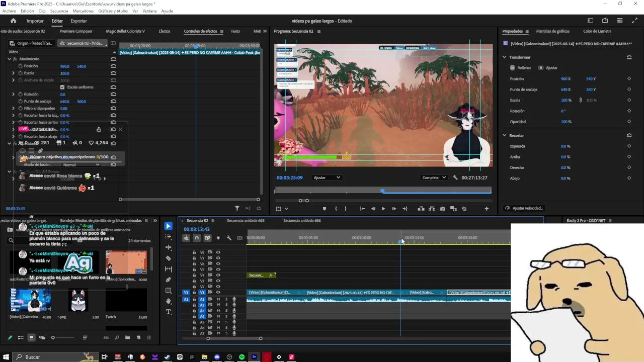The width and height of the screenshot is (644, 362).
Task: Toggle insert sequences as nests
Action: point(186,238)
